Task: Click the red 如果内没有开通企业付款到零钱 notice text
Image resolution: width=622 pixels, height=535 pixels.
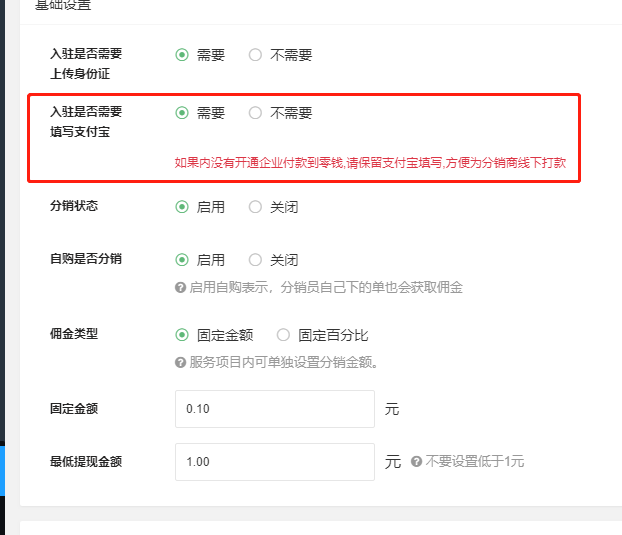Action: pyautogui.click(x=370, y=163)
